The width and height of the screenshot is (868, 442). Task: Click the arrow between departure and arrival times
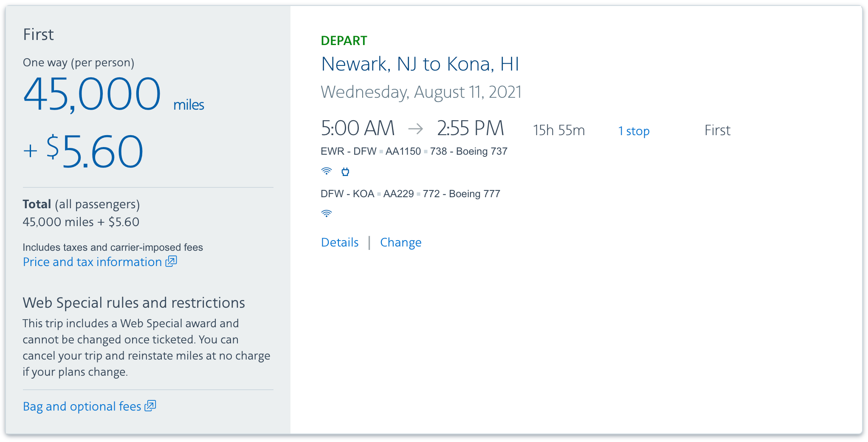[x=415, y=128]
